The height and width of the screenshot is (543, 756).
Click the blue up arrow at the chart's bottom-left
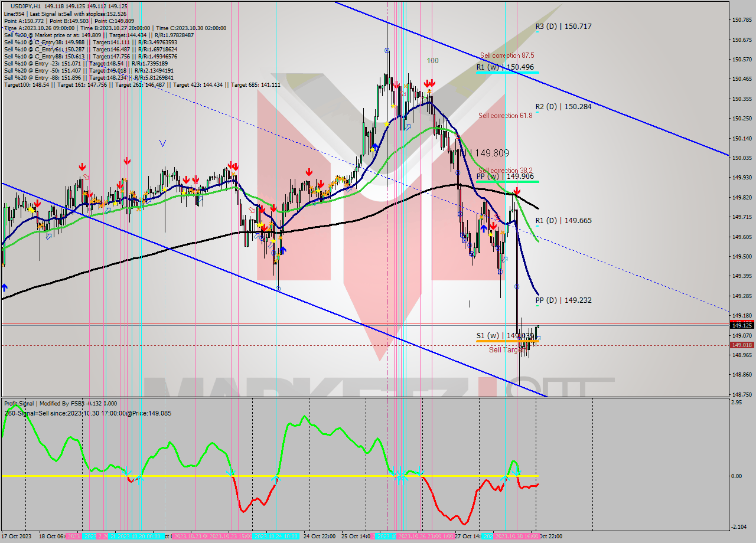[5, 288]
